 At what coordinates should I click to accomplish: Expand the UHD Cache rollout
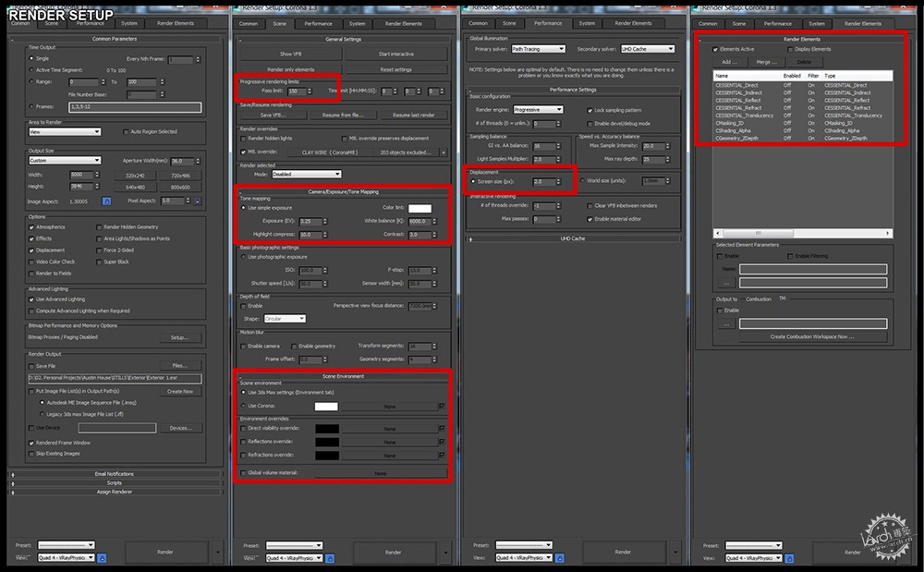pyautogui.click(x=573, y=238)
